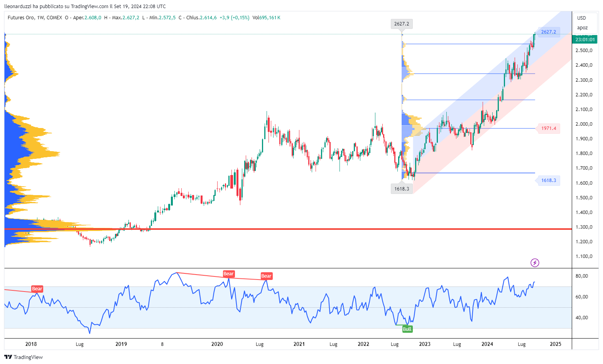The image size is (603, 364).
Task: Click the 2018 label on time axis
Action: (31, 344)
